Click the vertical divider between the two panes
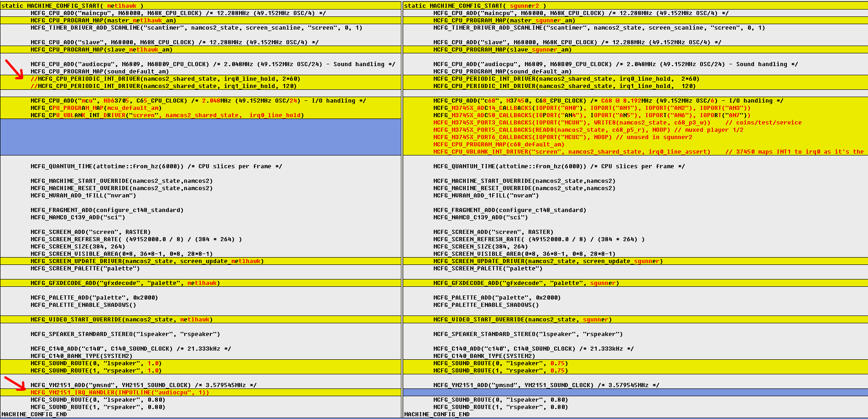868x419 pixels. click(402, 210)
